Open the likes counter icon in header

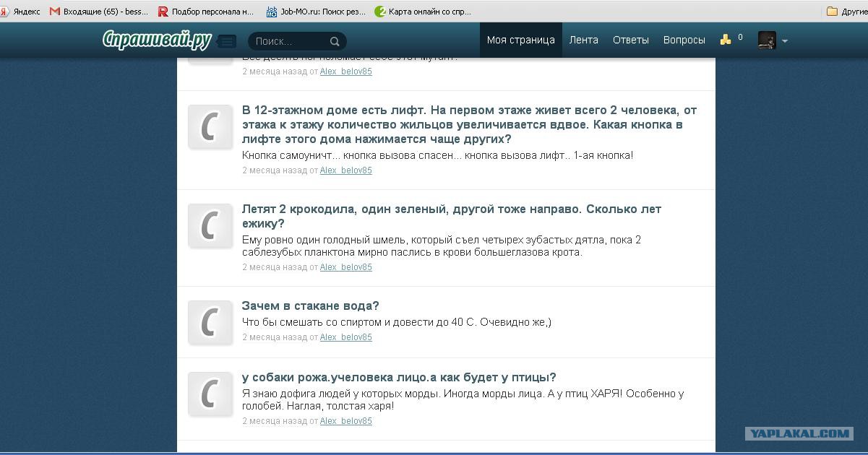pyautogui.click(x=726, y=40)
